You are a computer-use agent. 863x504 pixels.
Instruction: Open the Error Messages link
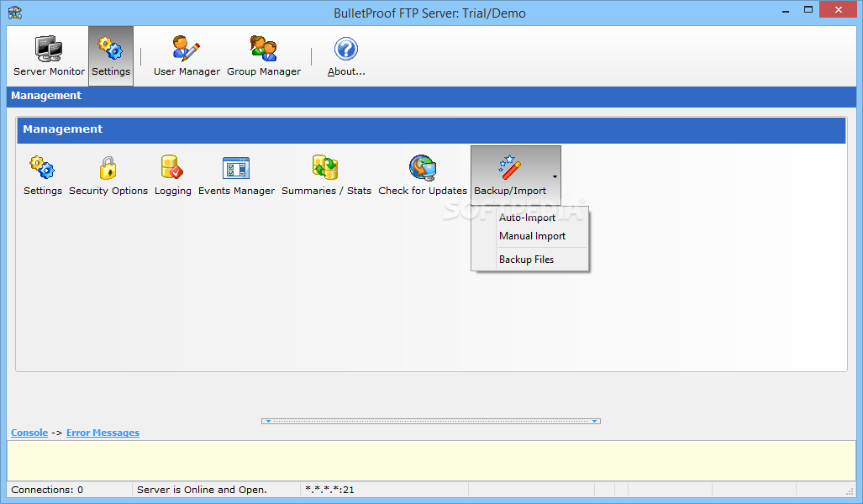click(103, 433)
